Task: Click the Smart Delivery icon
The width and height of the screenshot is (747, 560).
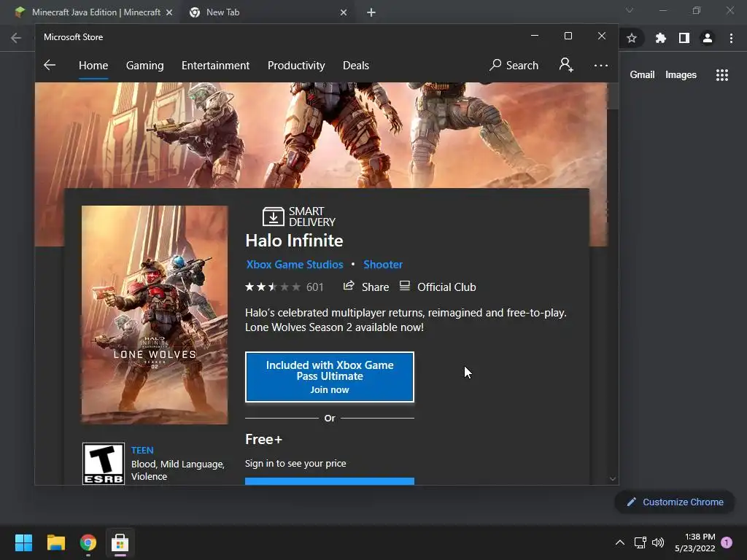Action: pos(273,217)
